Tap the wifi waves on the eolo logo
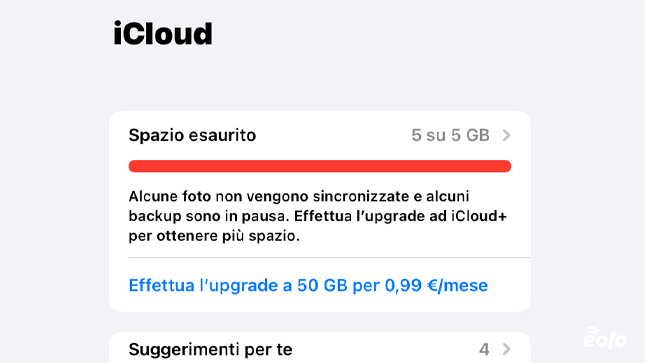The height and width of the screenshot is (363, 645). pyautogui.click(x=594, y=332)
